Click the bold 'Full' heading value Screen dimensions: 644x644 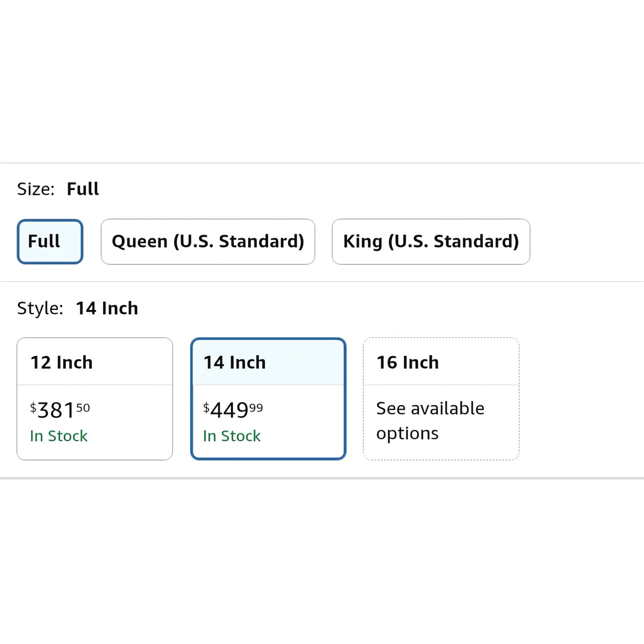click(83, 189)
